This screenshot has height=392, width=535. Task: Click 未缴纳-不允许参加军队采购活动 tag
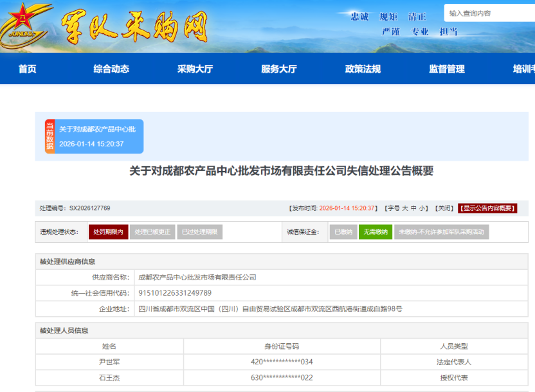point(442,232)
